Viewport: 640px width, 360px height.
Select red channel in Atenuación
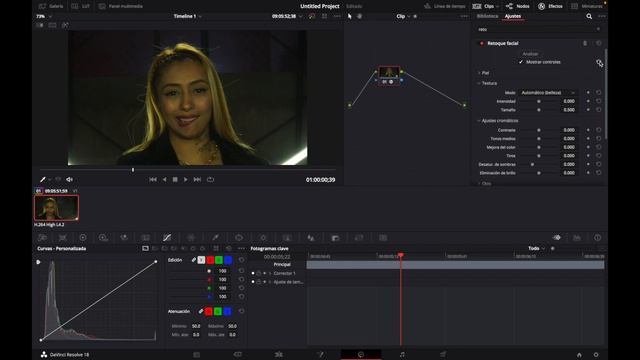[209, 311]
